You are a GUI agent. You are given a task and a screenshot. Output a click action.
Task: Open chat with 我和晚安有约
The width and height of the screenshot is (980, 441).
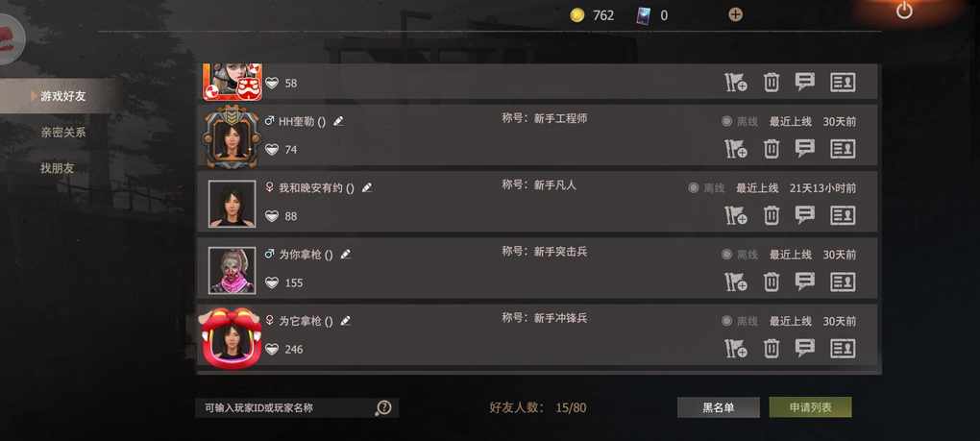coord(804,215)
